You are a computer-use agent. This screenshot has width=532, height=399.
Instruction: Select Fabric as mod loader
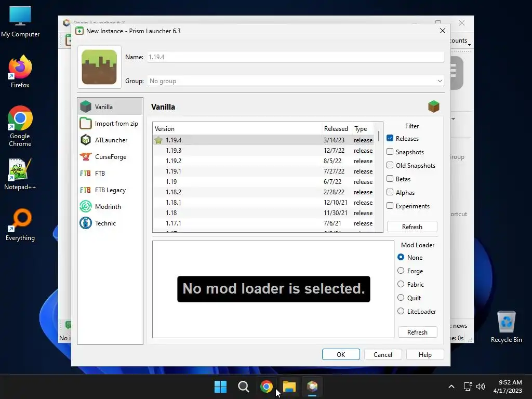(401, 284)
